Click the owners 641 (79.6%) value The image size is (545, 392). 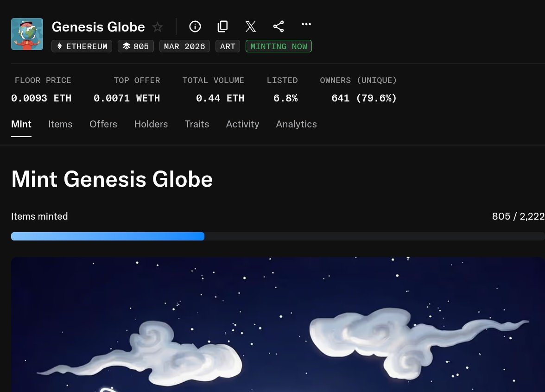(x=364, y=98)
